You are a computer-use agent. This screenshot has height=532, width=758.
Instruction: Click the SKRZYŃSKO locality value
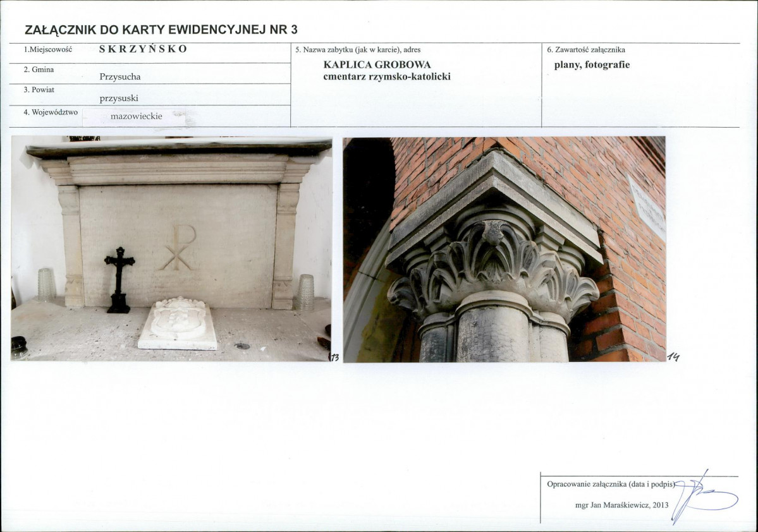pyautogui.click(x=143, y=49)
